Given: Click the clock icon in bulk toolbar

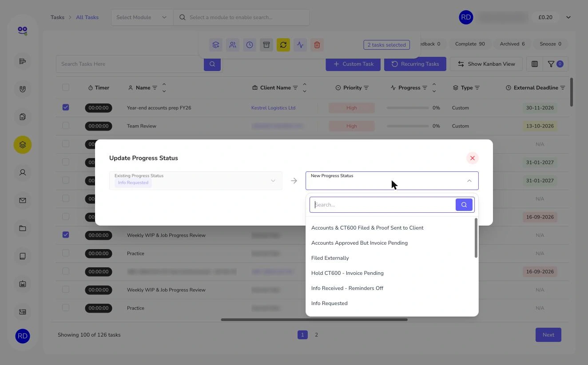Looking at the screenshot, I should point(250,45).
